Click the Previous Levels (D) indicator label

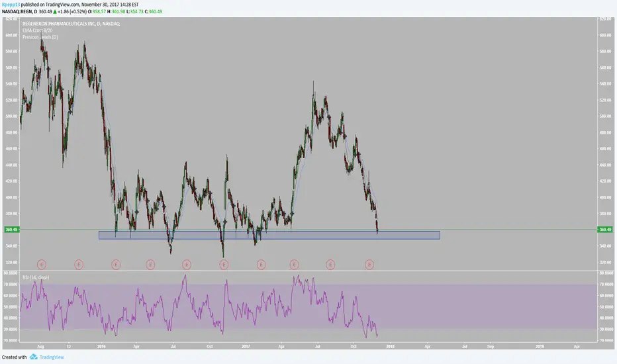coord(40,37)
